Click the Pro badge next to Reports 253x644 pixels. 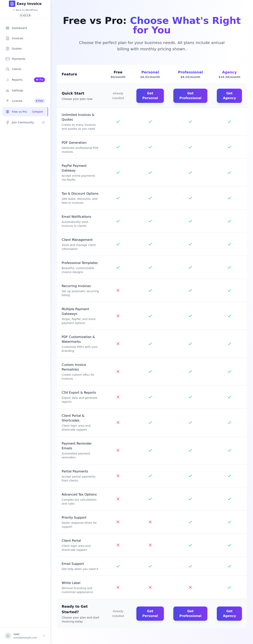click(x=39, y=80)
